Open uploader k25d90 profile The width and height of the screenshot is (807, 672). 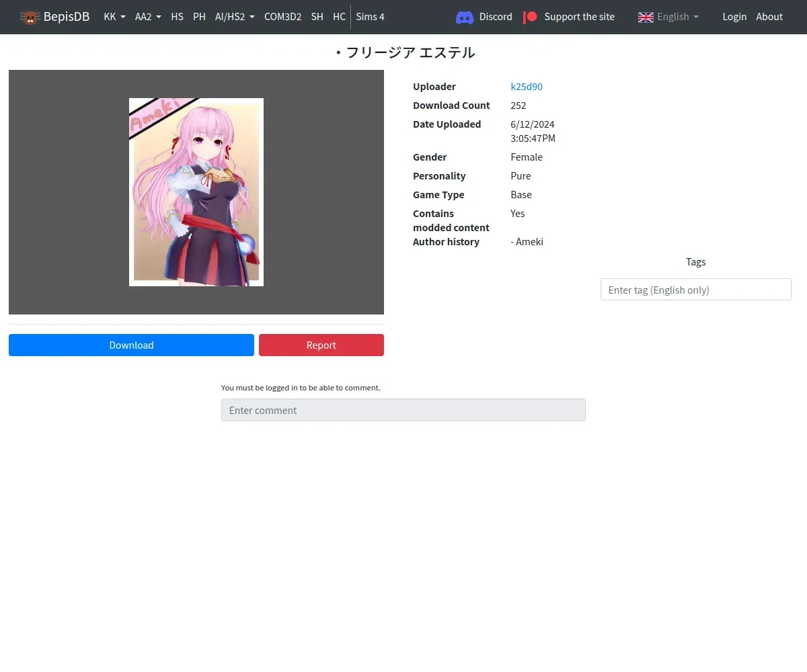pos(527,87)
